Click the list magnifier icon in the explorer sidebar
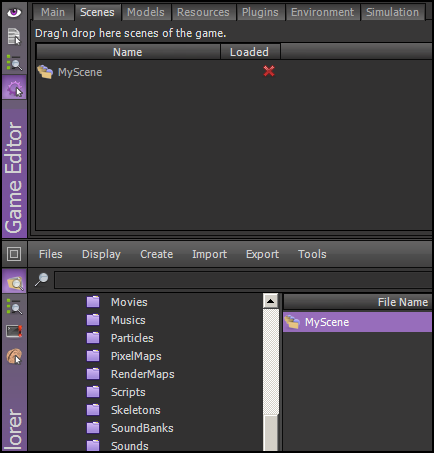Image resolution: width=434 pixels, height=453 pixels. coord(14,307)
